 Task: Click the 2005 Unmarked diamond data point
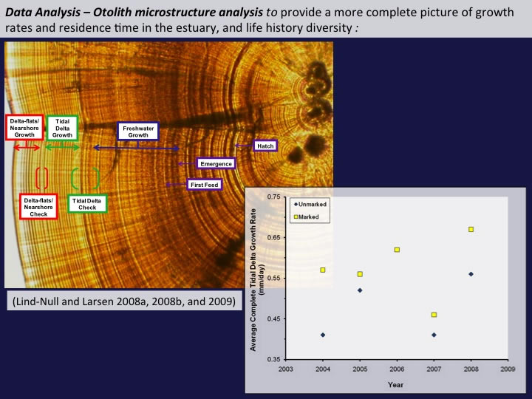pyautogui.click(x=360, y=290)
